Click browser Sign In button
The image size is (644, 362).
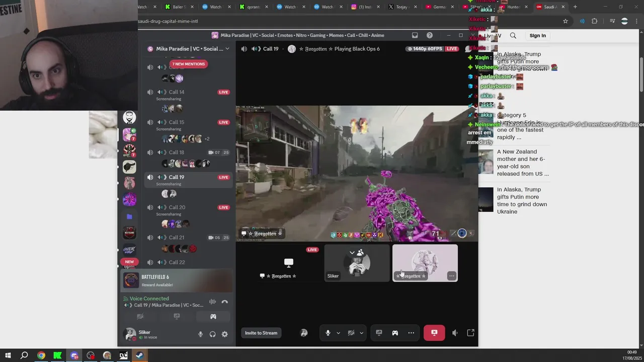pos(537,36)
